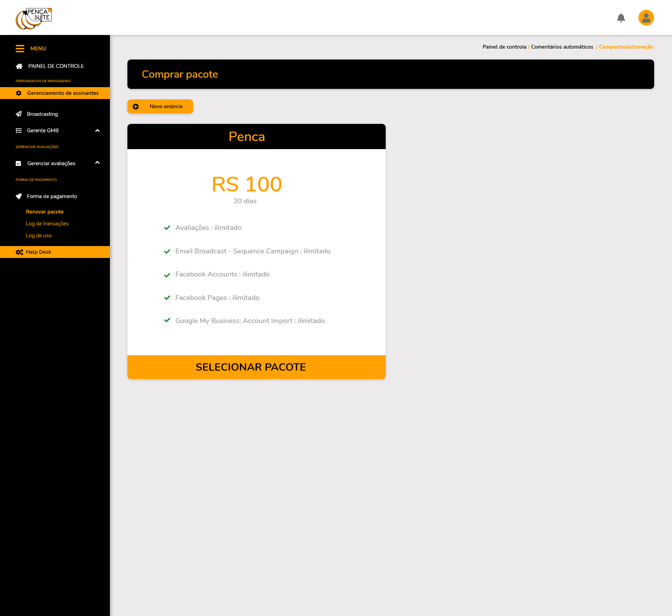Click the rocket icon for Forma de pagamento
672x616 pixels.
point(19,196)
